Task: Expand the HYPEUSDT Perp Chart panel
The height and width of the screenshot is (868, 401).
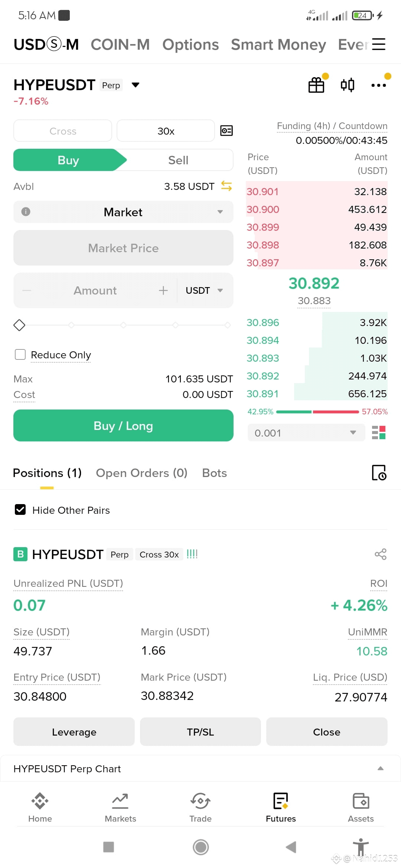Action: (381, 768)
